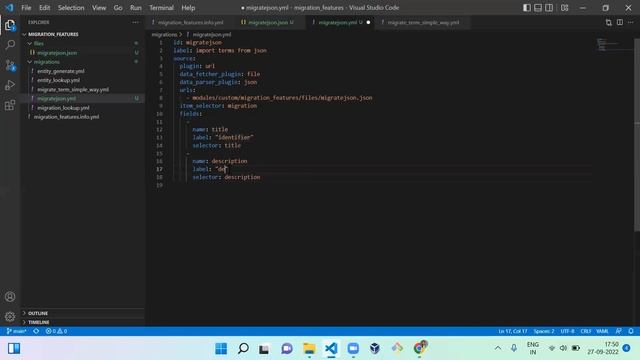
Task: Change end of line sequence CRLF
Action: (x=586, y=331)
